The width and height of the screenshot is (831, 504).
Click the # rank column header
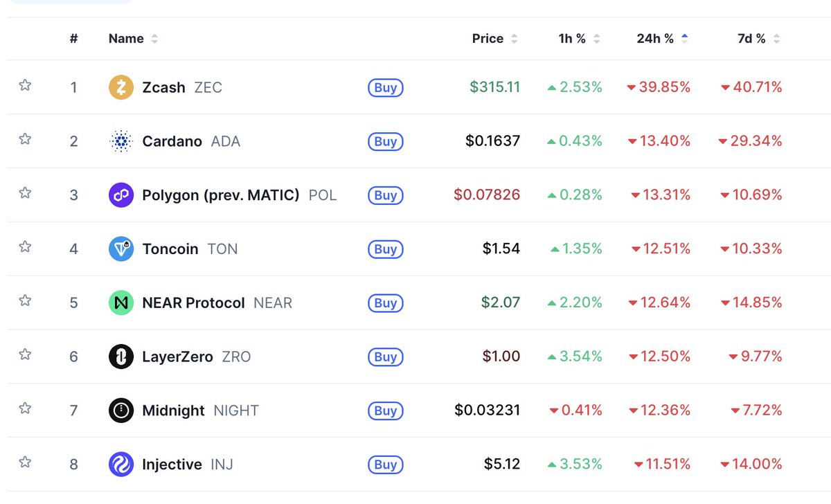[73, 39]
